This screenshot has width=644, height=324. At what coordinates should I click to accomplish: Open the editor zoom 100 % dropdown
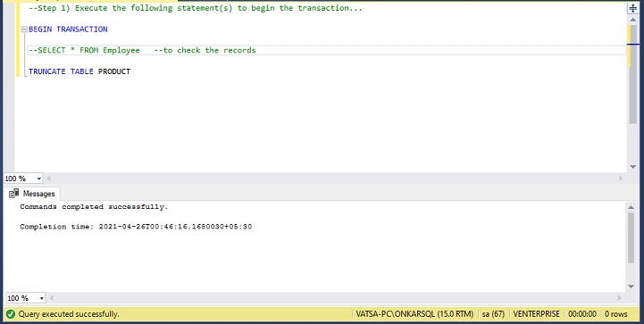tap(38, 179)
